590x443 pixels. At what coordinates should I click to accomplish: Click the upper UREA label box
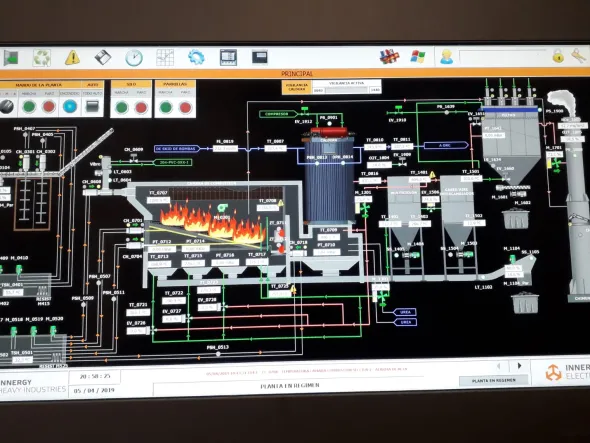pyautogui.click(x=405, y=312)
